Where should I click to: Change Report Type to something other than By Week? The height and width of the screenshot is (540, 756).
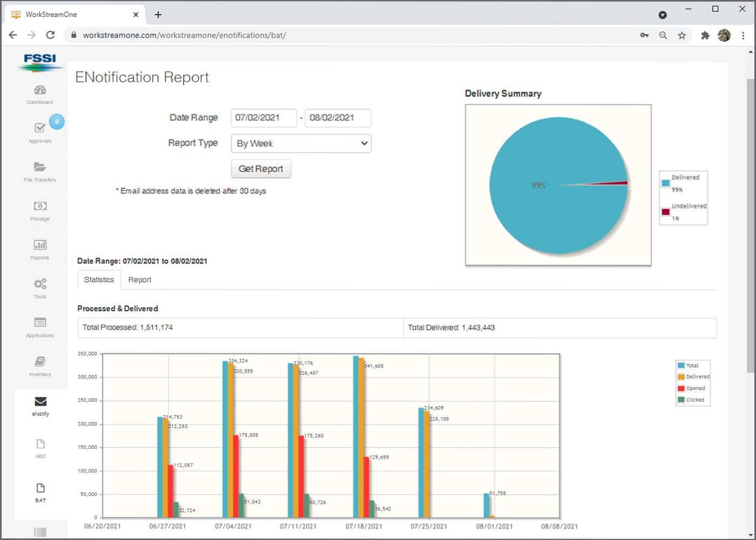tap(301, 143)
